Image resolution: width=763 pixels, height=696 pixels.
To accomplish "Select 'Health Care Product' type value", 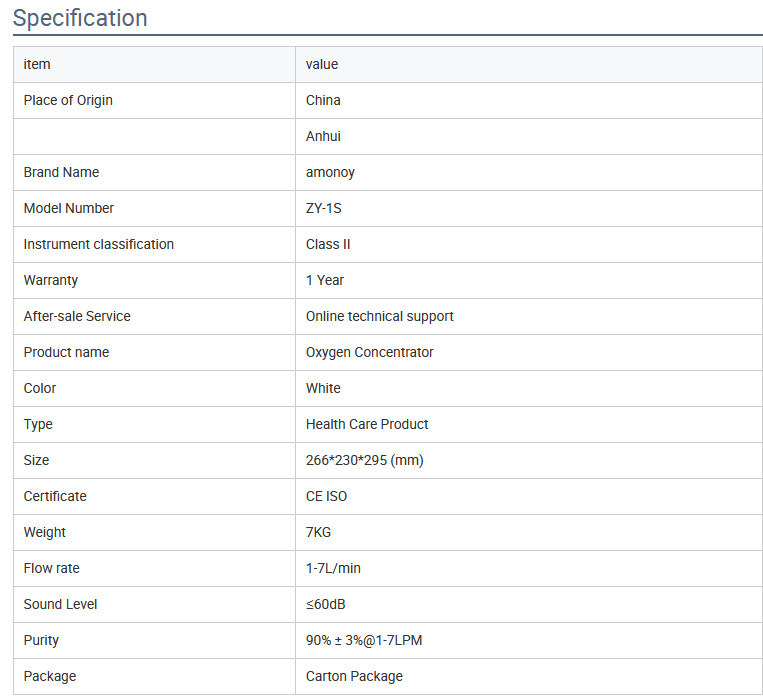I will pos(367,424).
